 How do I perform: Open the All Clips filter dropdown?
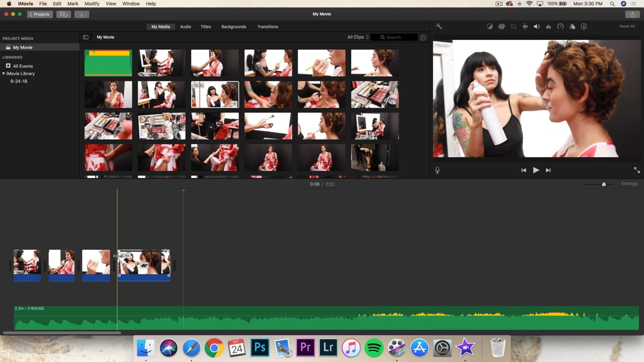tap(358, 37)
